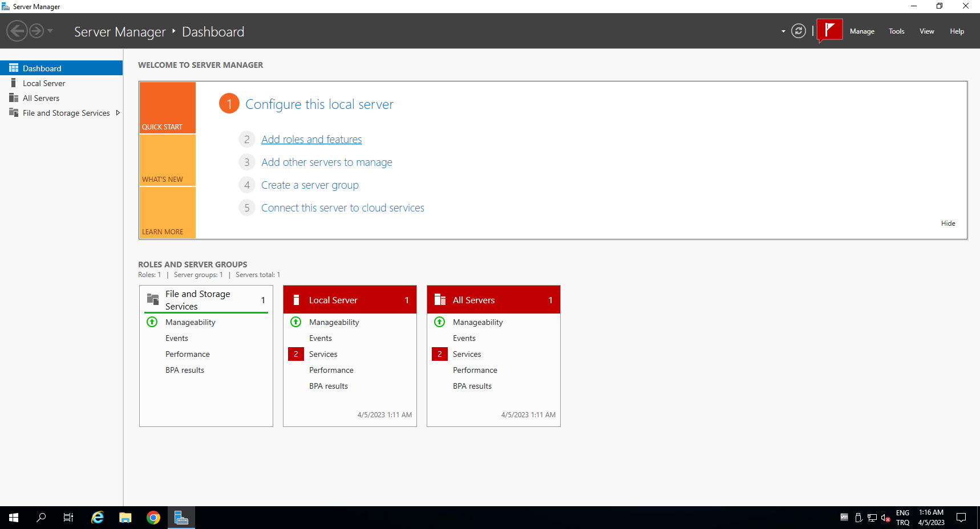Open the notification flag alerts
980x529 pixels.
(829, 30)
